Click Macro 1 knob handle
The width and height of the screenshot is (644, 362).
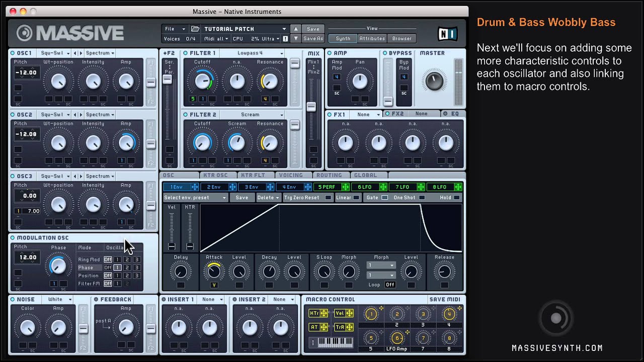(x=371, y=314)
